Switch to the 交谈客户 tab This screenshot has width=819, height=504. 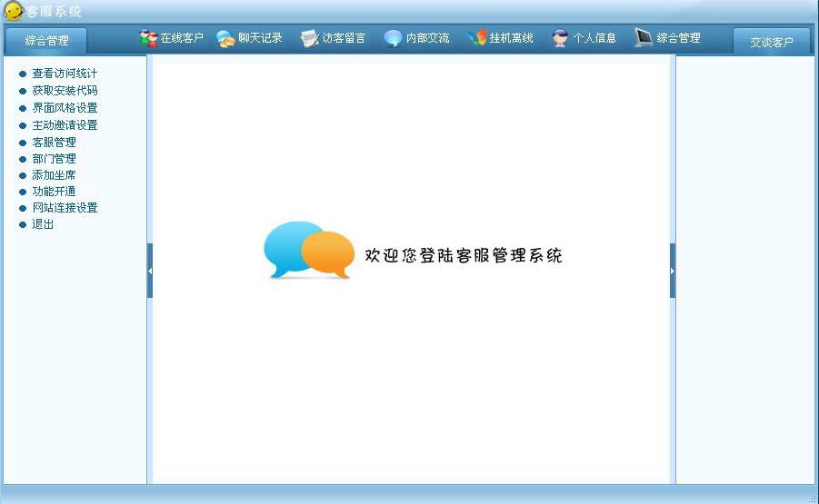tap(772, 42)
